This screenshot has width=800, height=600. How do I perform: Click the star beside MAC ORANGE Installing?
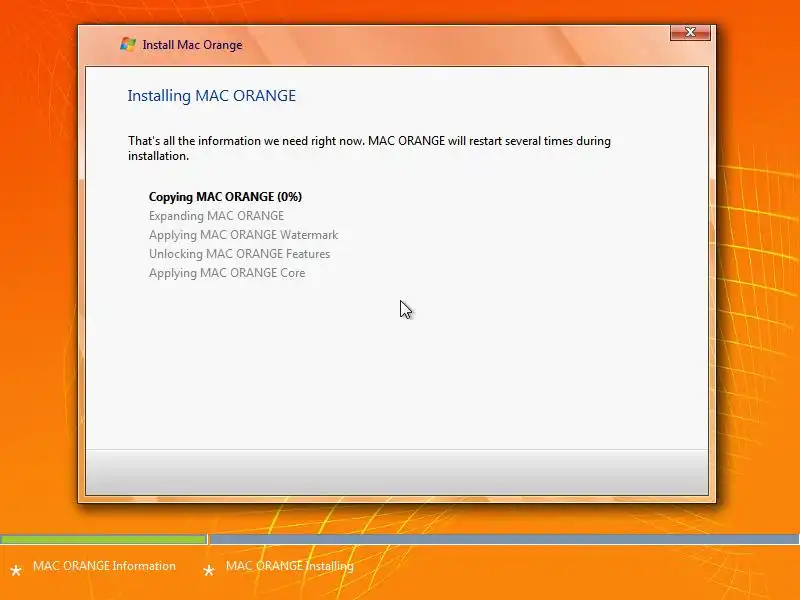pyautogui.click(x=209, y=570)
